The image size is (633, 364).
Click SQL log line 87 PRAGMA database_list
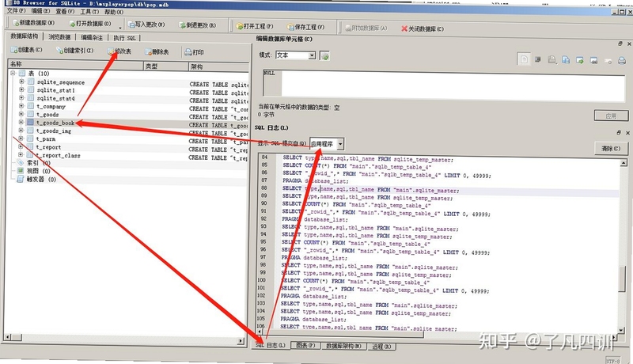tap(315, 180)
